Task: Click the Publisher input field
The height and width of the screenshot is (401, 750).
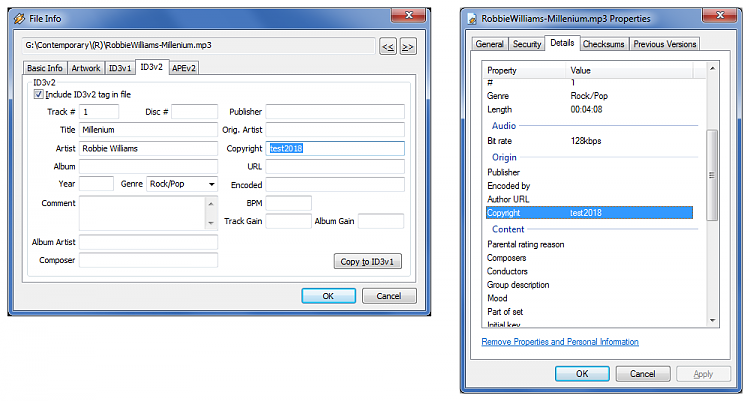Action: coord(335,111)
